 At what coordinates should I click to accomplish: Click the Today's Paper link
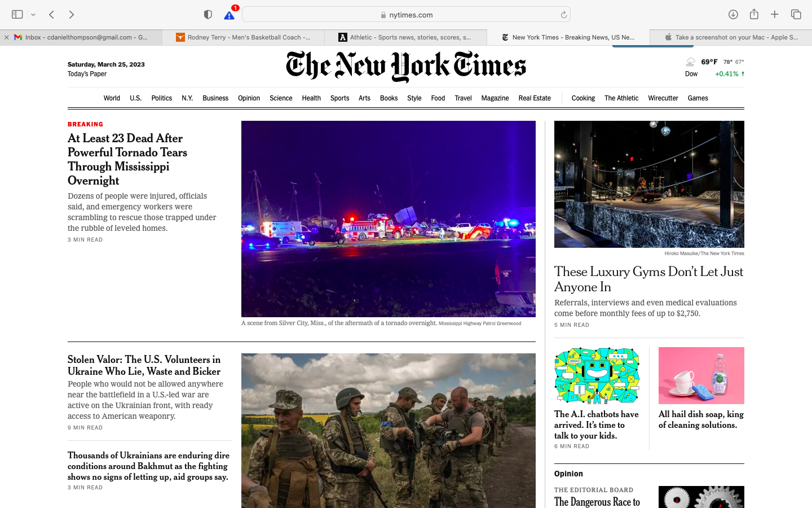[x=87, y=74]
